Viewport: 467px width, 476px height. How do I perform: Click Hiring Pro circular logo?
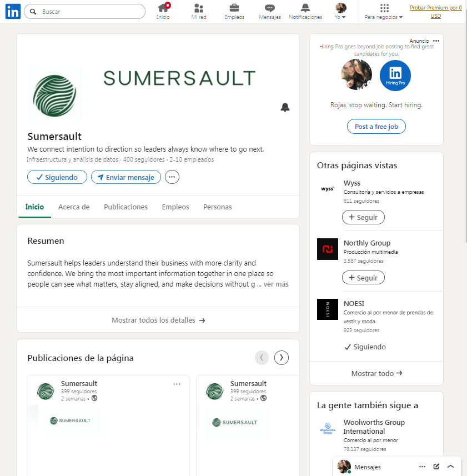click(x=395, y=76)
